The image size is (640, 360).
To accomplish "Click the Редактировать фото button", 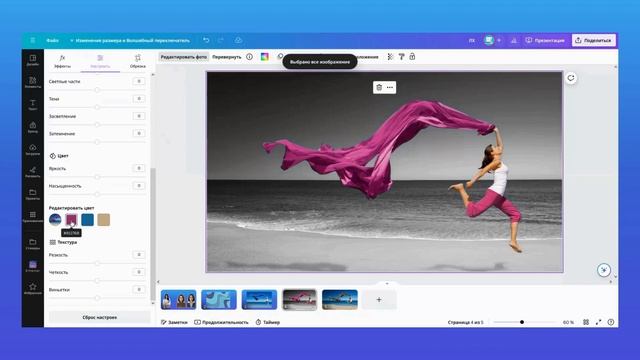I will (184, 57).
